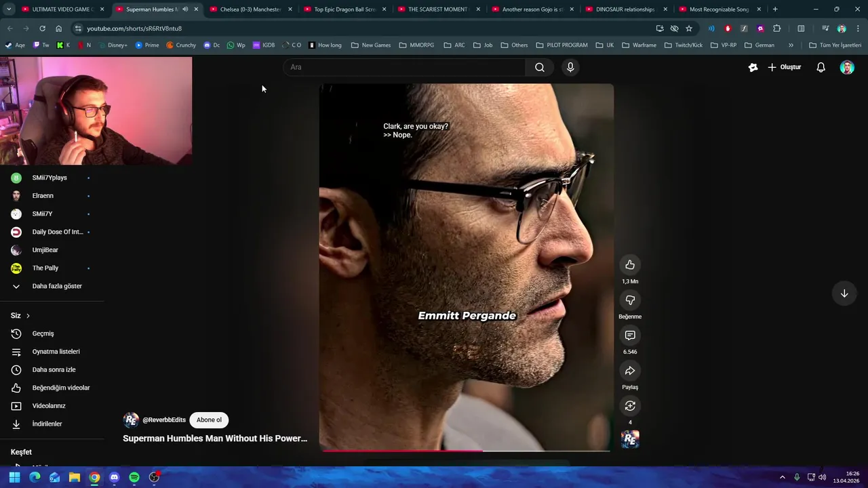Bookmark this page with star icon
The image size is (868, 488).
tap(689, 28)
